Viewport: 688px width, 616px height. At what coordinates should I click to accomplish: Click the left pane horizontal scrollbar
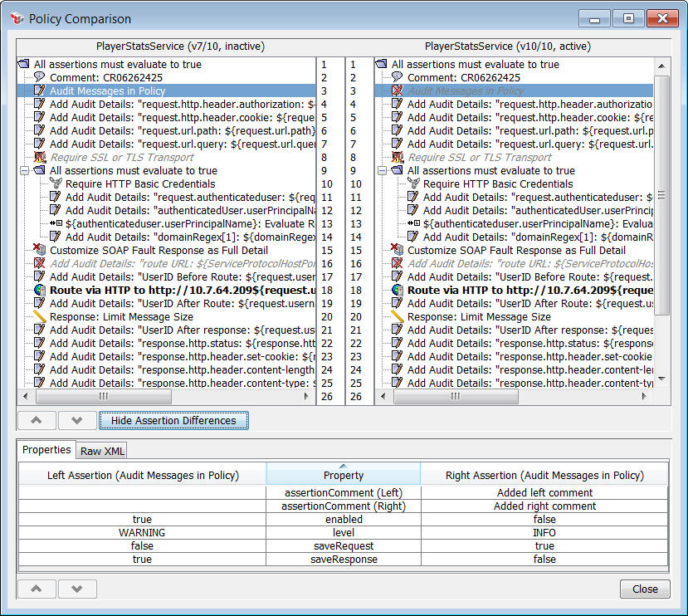click(166, 397)
